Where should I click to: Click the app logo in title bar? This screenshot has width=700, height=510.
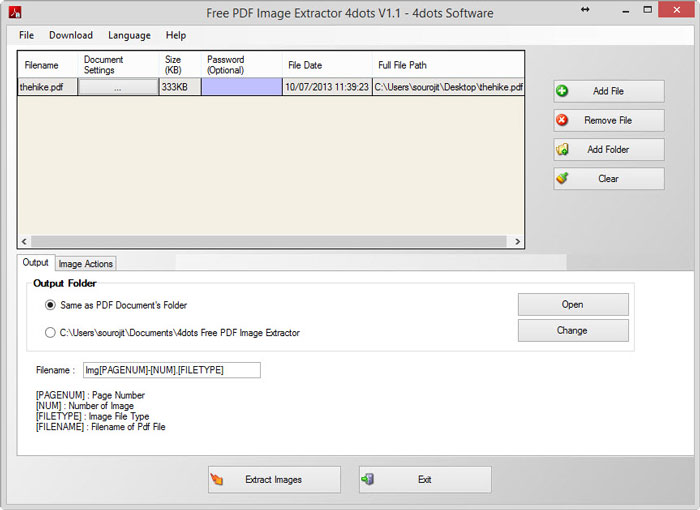(15, 12)
